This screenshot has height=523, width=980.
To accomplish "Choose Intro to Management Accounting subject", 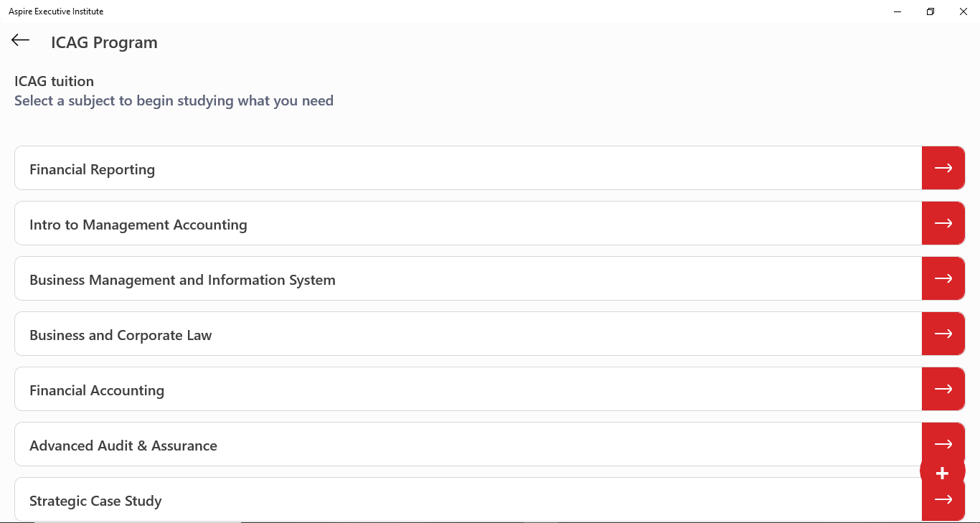I will (x=138, y=225).
